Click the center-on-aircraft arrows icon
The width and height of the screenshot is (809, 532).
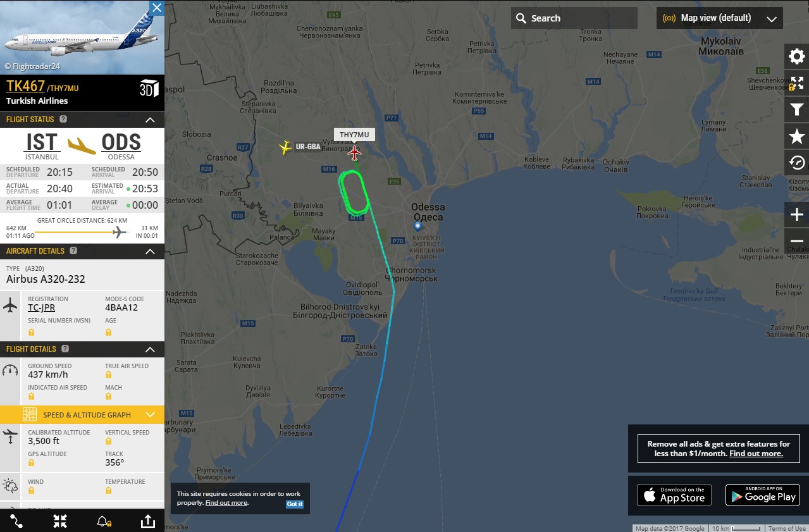click(x=60, y=521)
